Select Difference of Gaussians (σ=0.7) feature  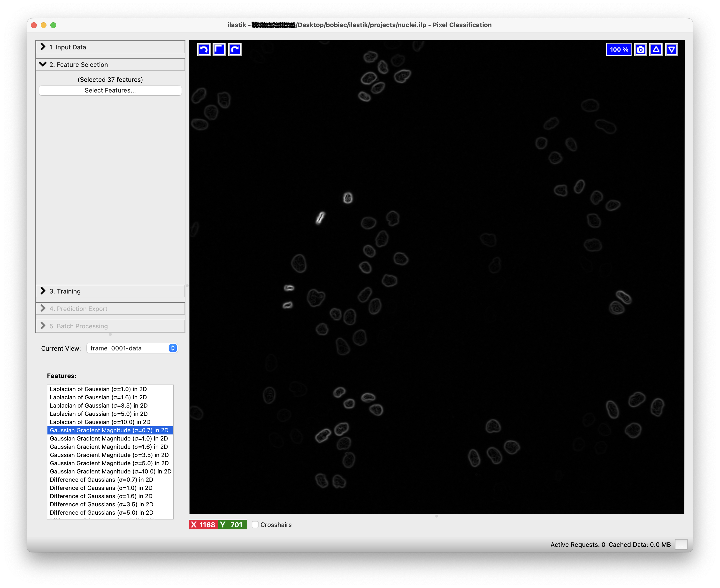point(101,480)
